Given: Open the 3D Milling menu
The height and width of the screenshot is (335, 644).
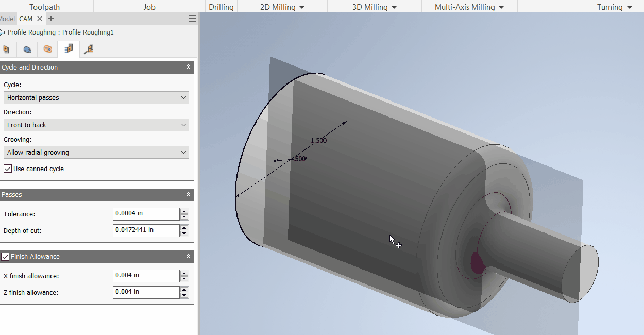Looking at the screenshot, I should pyautogui.click(x=374, y=7).
